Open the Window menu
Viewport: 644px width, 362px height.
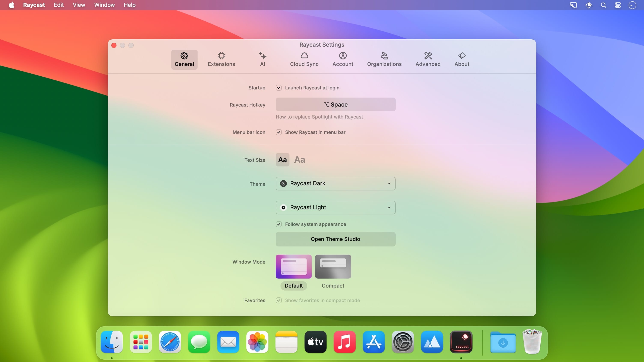click(104, 5)
